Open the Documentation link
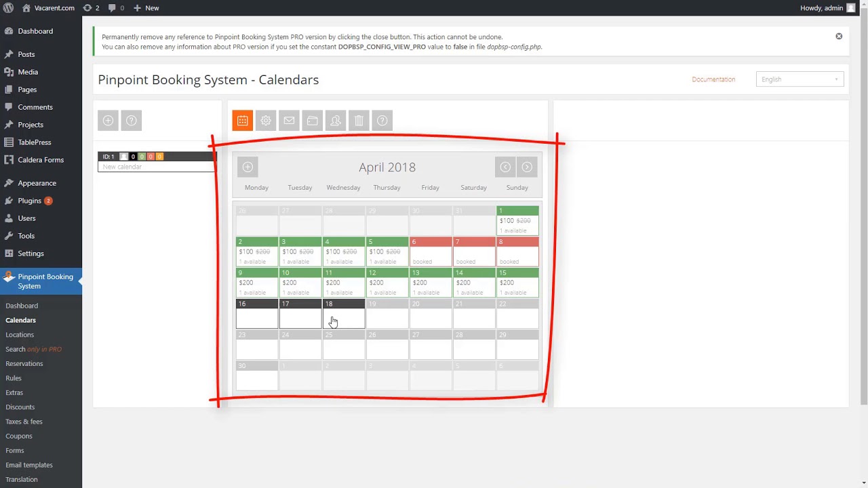 pos(713,79)
